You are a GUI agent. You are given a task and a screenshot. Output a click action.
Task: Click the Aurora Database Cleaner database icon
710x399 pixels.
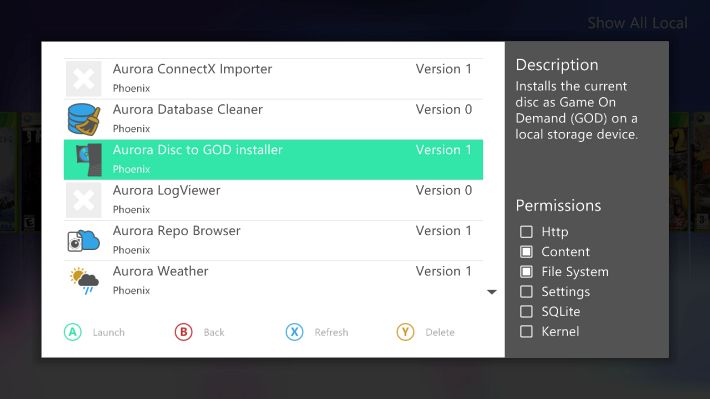tap(84, 119)
